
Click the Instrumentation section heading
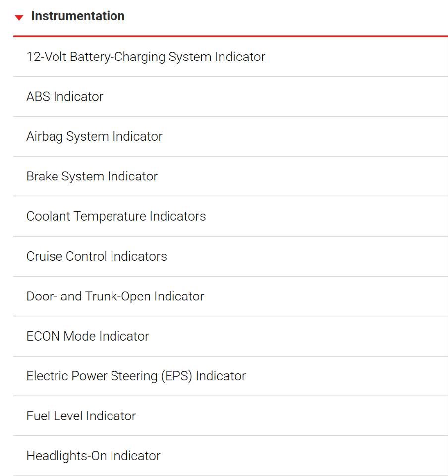(78, 16)
